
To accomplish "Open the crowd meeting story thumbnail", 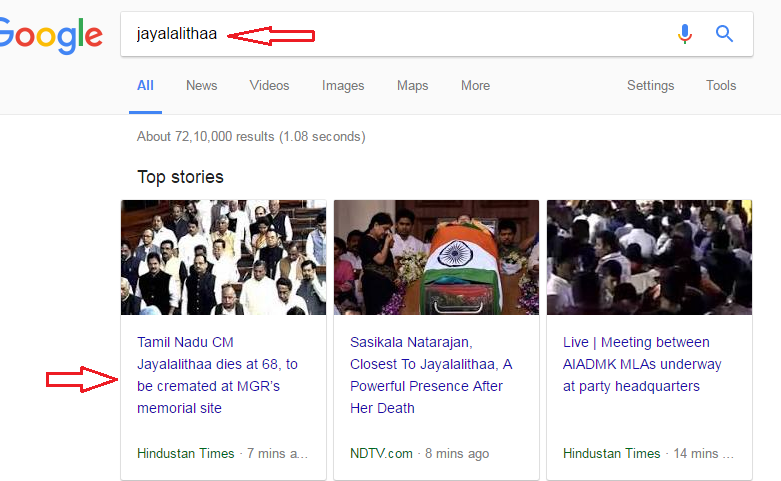I will coord(650,257).
